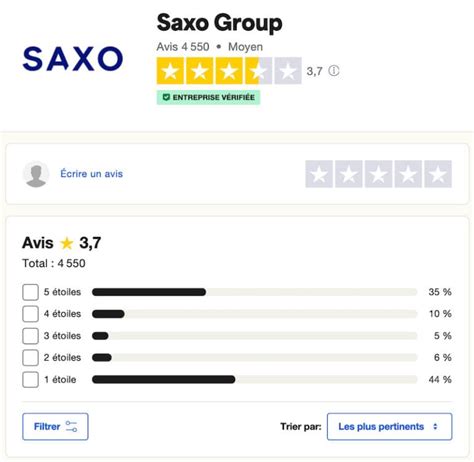Click the 1 étoile percentage bar
Viewport: 474px width, 462px height.
point(255,380)
